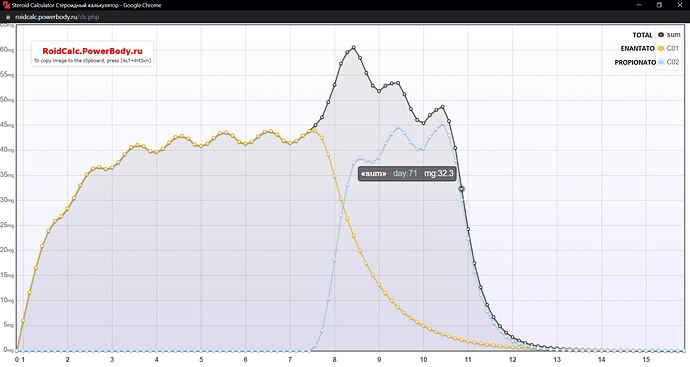690x367 pixels.
Task: Click the 55mg y-axis label
Action: coord(7,75)
